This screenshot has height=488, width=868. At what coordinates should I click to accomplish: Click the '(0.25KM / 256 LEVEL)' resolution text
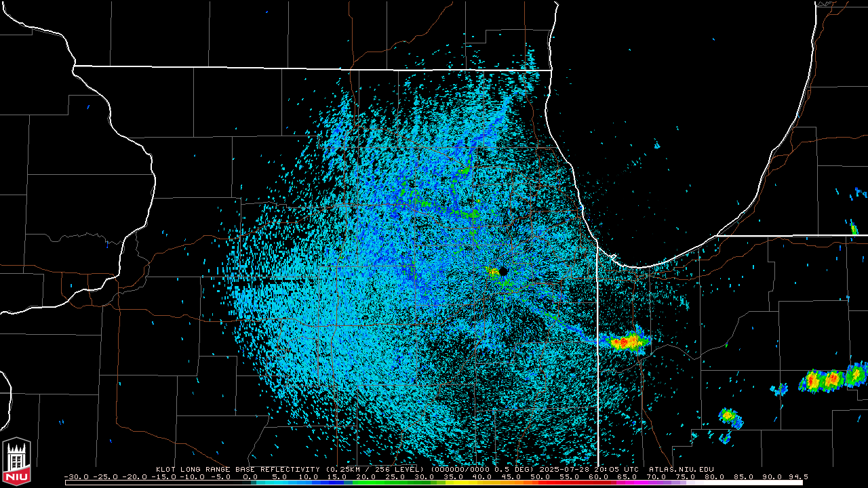(x=375, y=469)
